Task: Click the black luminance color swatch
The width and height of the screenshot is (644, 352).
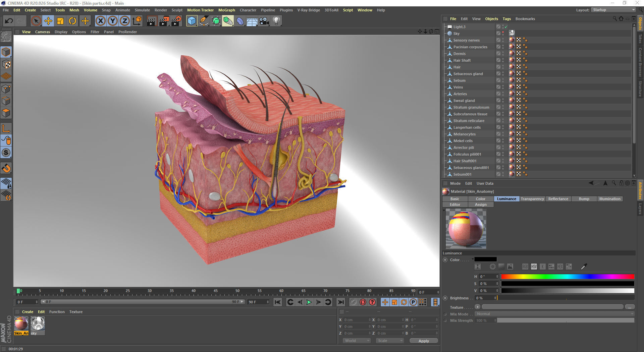Action: point(485,259)
